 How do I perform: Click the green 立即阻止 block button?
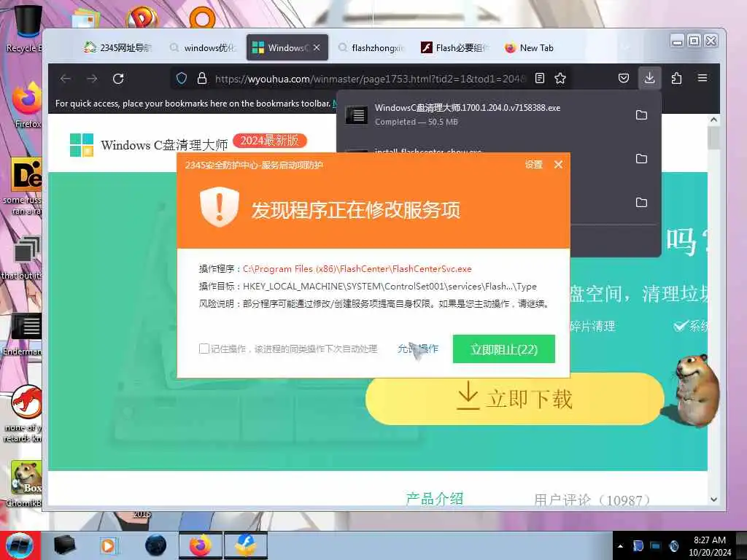click(503, 349)
